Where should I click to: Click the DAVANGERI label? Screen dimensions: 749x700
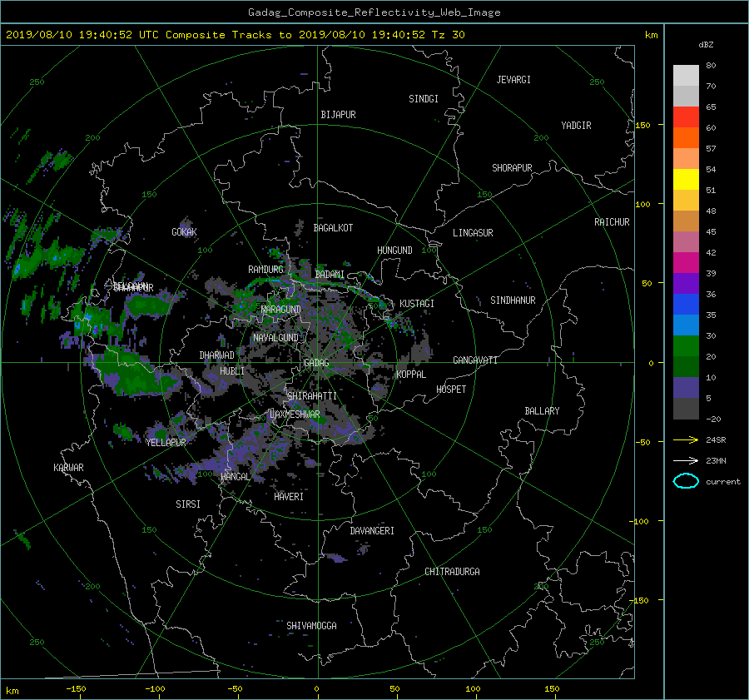click(x=372, y=531)
